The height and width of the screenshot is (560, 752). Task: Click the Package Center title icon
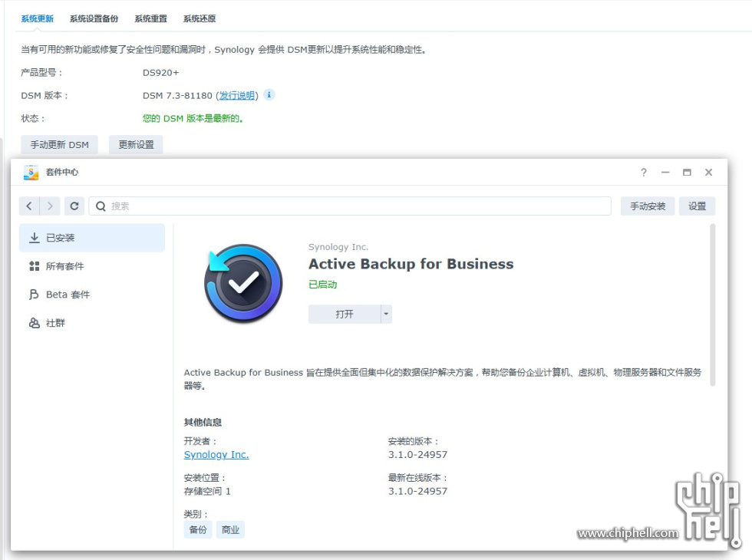[31, 173]
